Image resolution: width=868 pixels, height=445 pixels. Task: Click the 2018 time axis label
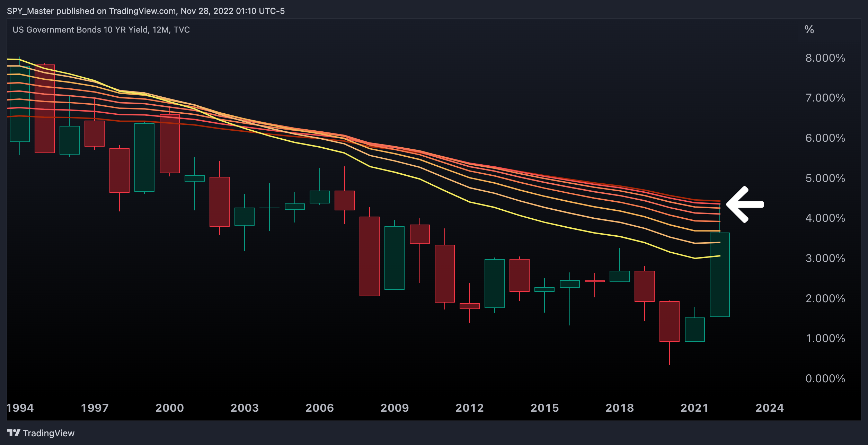pyautogui.click(x=620, y=408)
